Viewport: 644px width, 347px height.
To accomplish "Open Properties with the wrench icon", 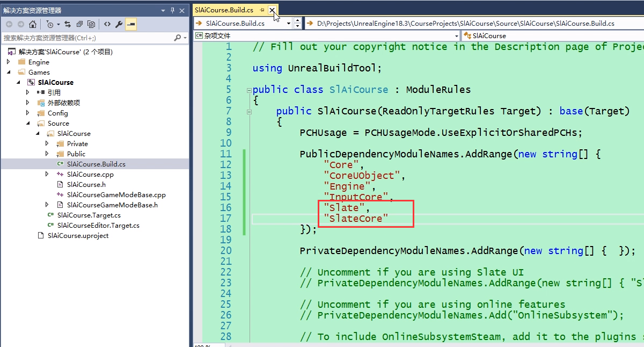I will 119,24.
